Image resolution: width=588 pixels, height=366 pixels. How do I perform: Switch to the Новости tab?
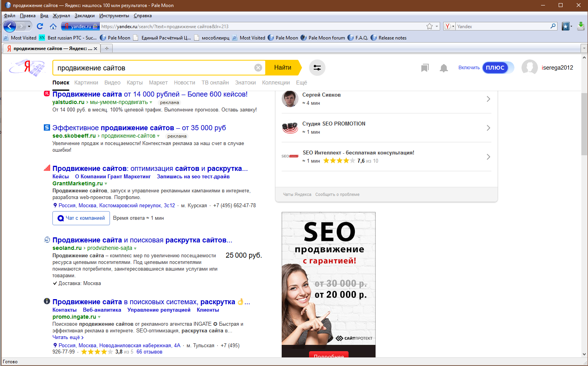pyautogui.click(x=185, y=83)
